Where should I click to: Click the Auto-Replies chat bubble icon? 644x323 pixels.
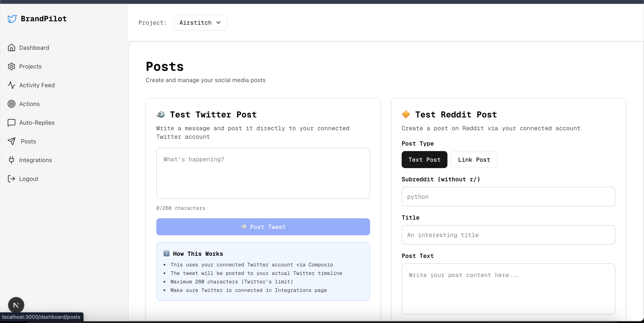tap(11, 122)
